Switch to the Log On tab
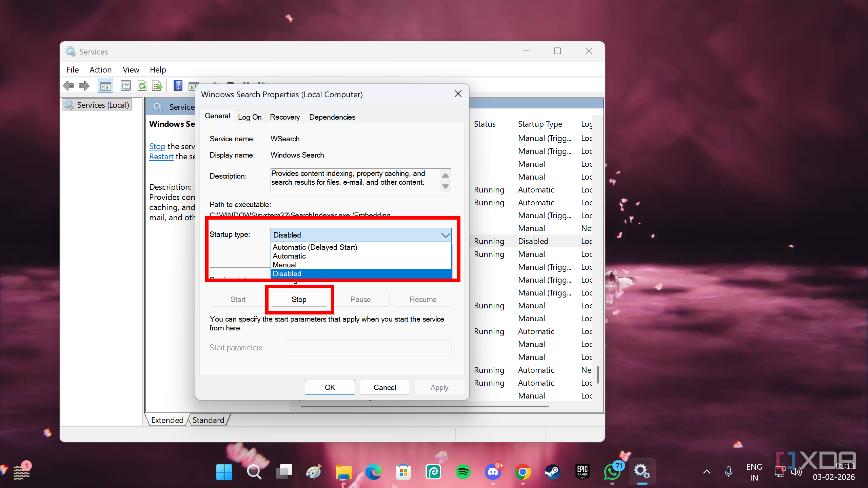 (250, 117)
